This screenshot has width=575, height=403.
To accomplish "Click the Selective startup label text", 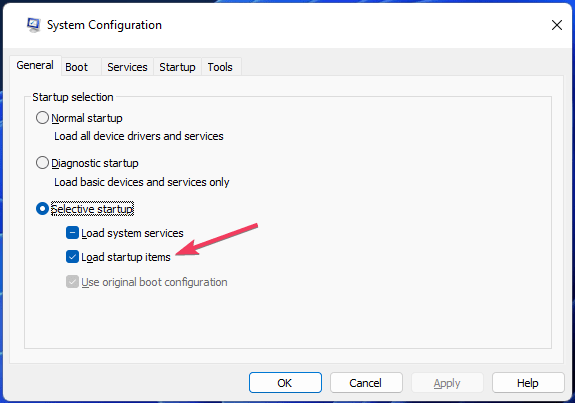I will click(x=92, y=209).
